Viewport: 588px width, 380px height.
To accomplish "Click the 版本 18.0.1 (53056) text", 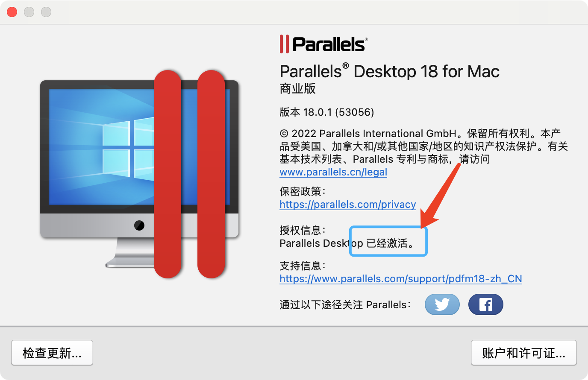I will point(327,112).
